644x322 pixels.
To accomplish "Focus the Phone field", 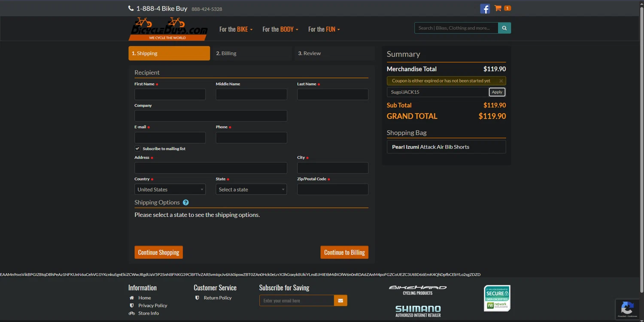I will pyautogui.click(x=251, y=138).
